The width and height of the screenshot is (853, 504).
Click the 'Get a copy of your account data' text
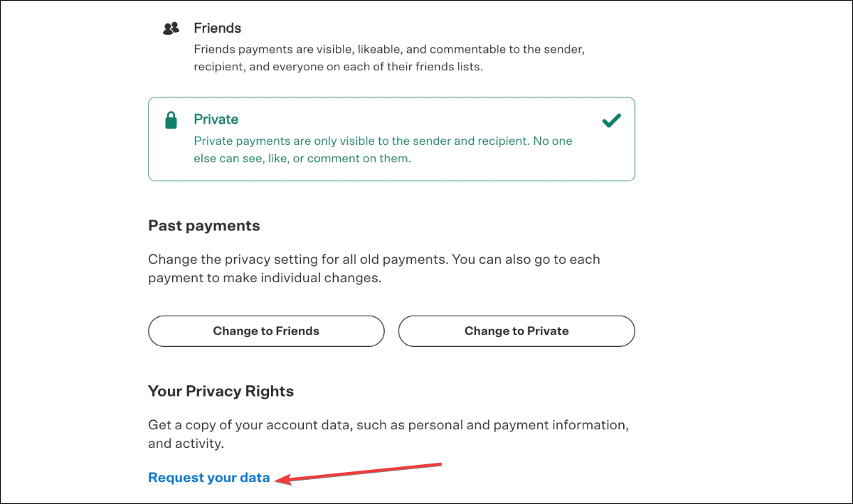[388, 425]
